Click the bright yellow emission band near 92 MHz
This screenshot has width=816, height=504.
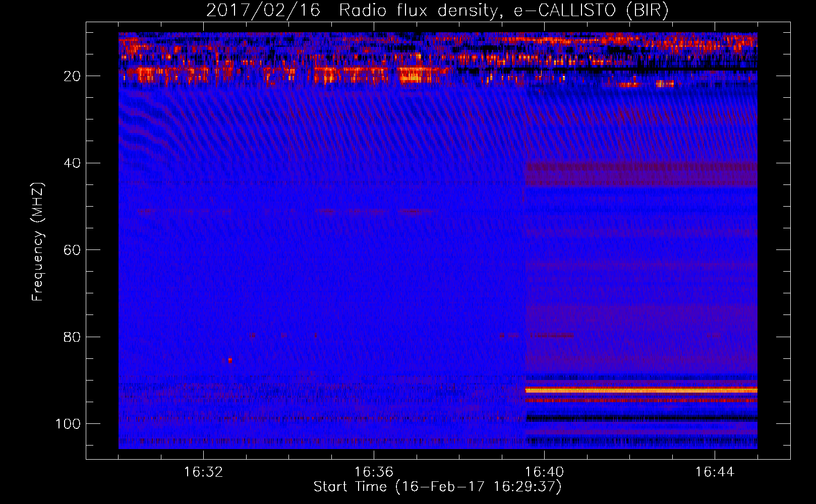tap(641, 390)
